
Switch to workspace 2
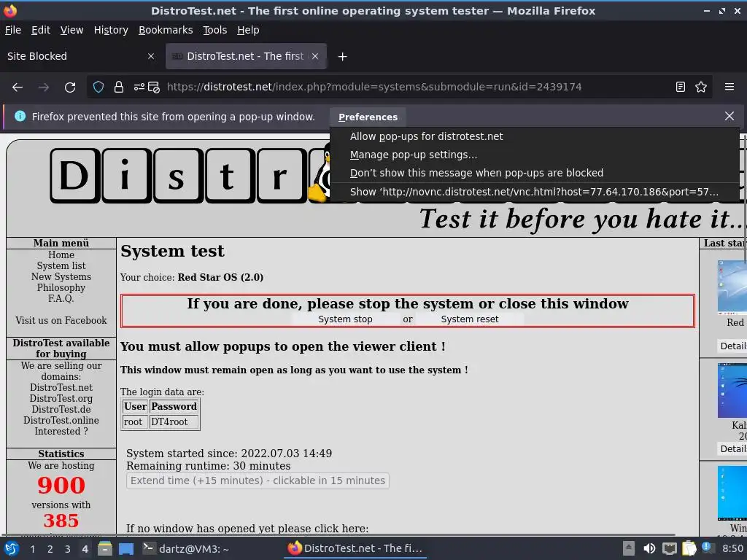click(50, 549)
